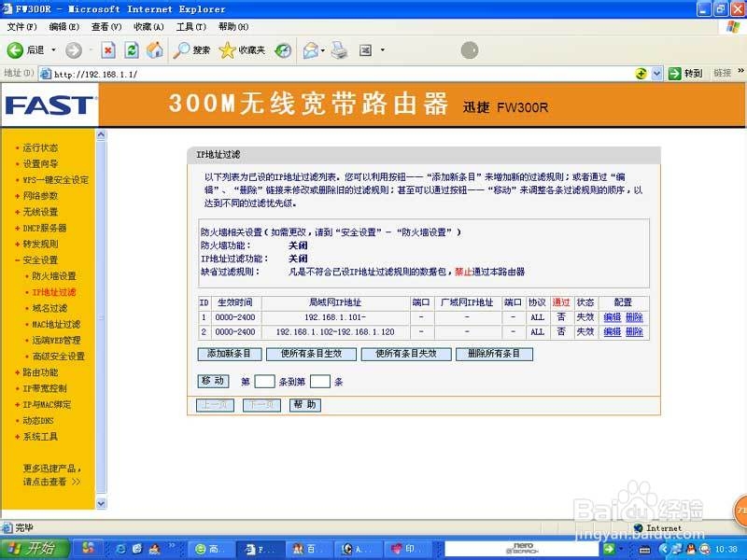The width and height of the screenshot is (747, 560).
Task: Open 域名过滤 submenu item
Action: tap(49, 308)
